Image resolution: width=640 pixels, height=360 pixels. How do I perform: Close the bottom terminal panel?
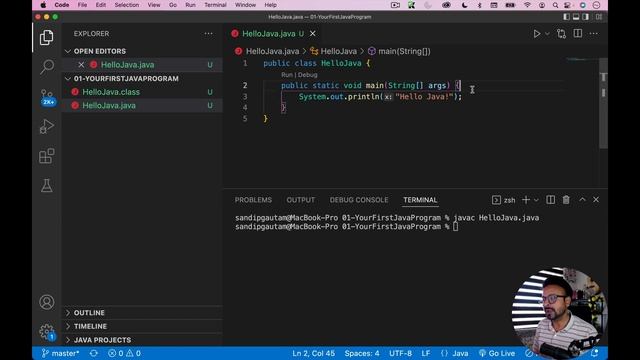(596, 200)
